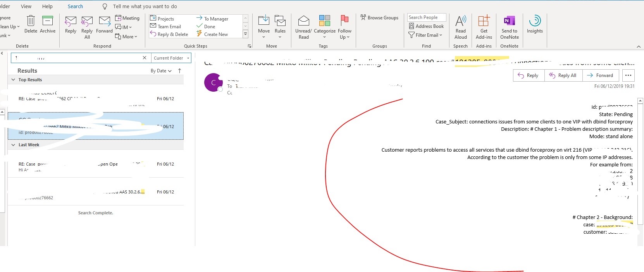644x272 pixels.
Task: Click Reply button in reading pane
Action: tap(529, 75)
